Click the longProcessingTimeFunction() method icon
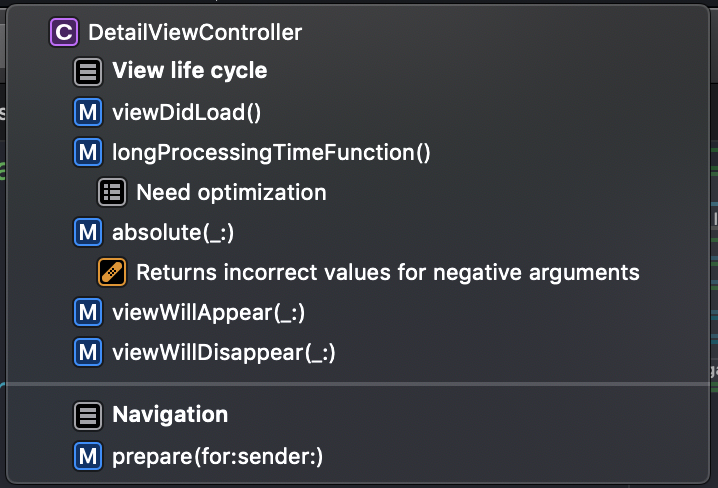Viewport: 718px width, 488px height. click(x=88, y=152)
